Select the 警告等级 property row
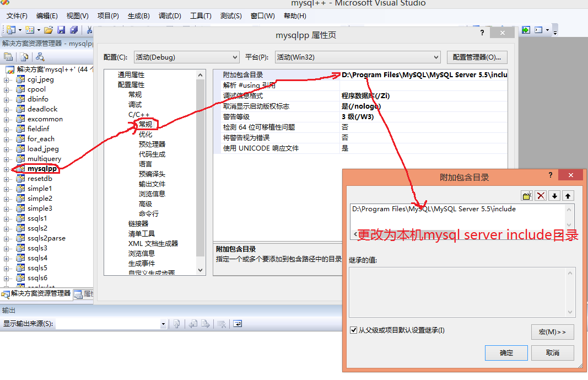The width and height of the screenshot is (588, 380). pos(360,117)
